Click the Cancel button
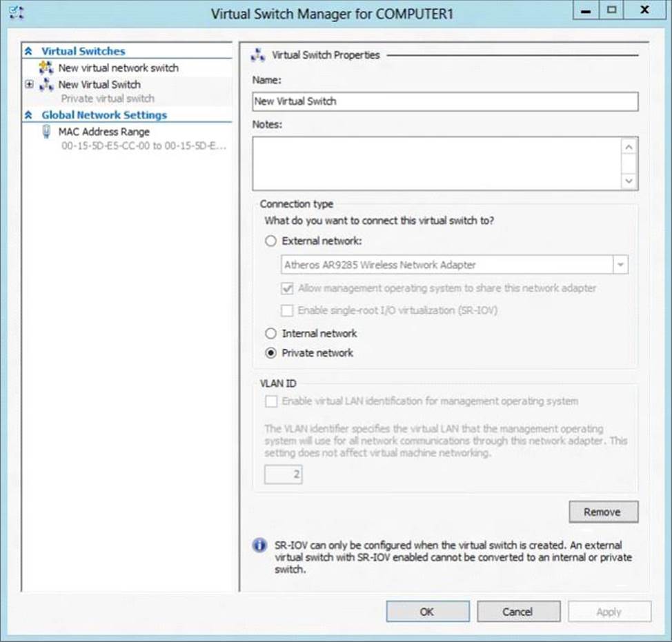 (519, 612)
